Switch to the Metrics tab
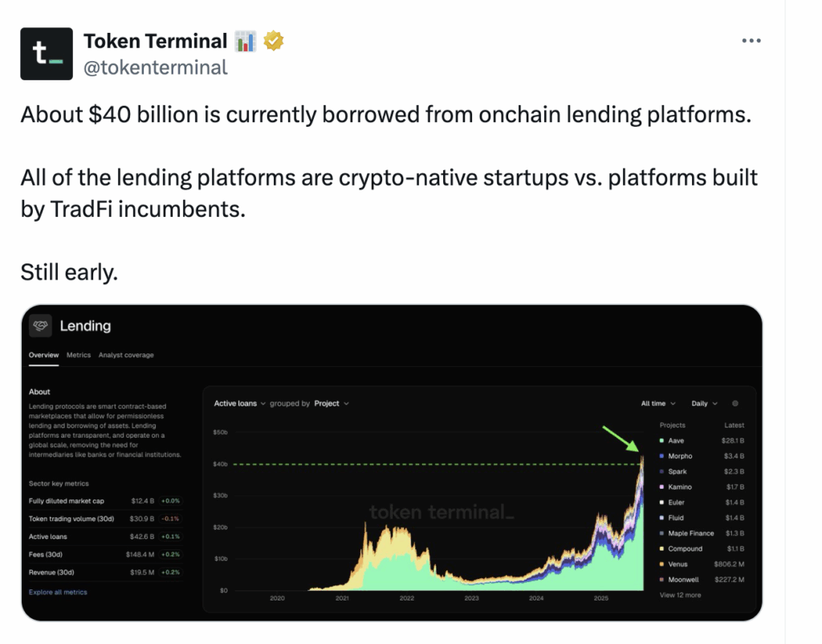Screen dimensions: 822x644 (x=79, y=355)
